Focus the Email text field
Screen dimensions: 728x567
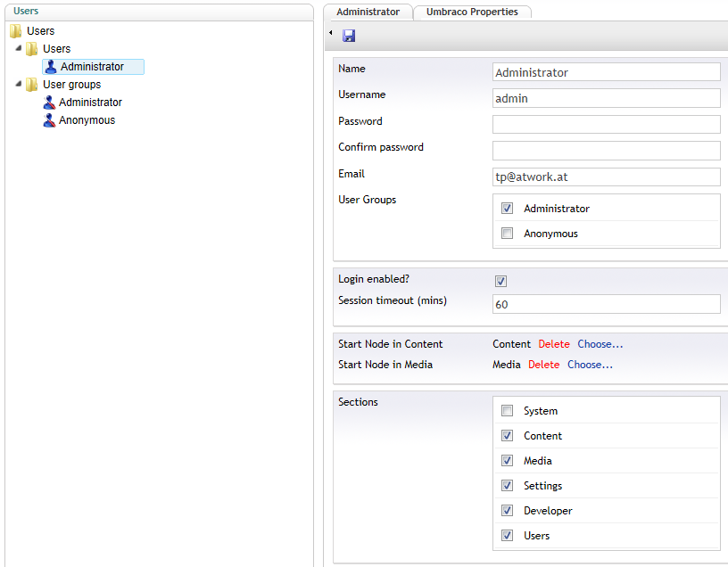(x=606, y=177)
